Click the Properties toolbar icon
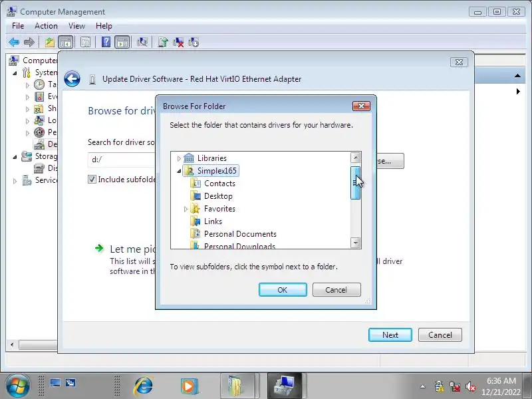 pos(85,43)
